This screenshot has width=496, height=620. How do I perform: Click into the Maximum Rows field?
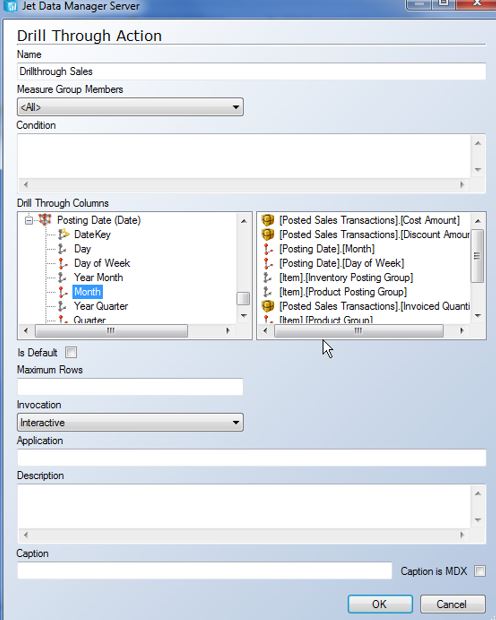pos(130,387)
